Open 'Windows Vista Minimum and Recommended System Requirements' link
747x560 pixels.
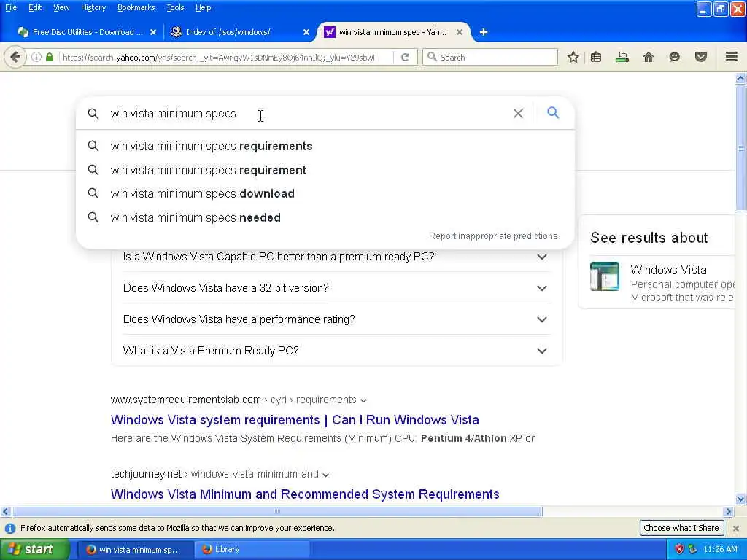point(305,494)
